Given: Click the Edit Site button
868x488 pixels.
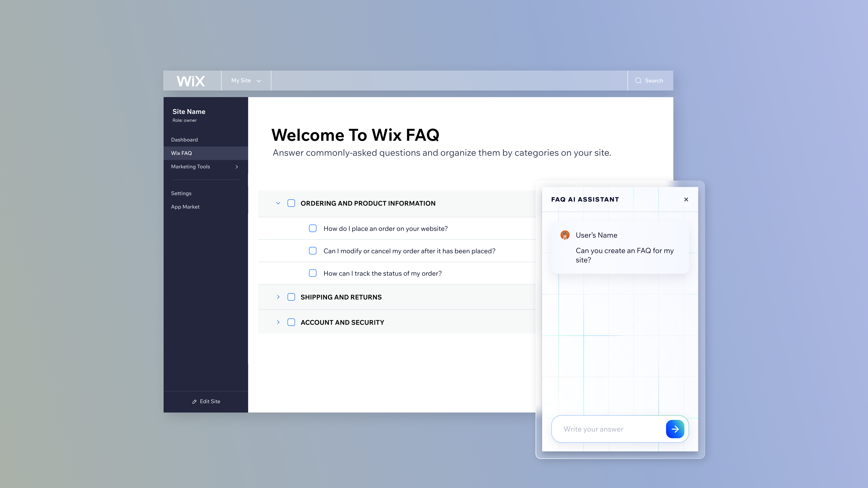Looking at the screenshot, I should 205,401.
